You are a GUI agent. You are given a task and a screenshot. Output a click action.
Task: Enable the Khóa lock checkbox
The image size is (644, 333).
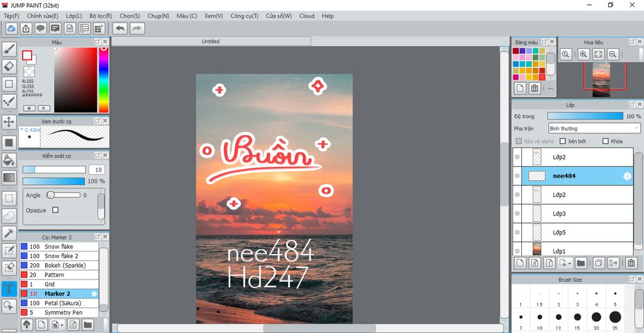coord(606,141)
